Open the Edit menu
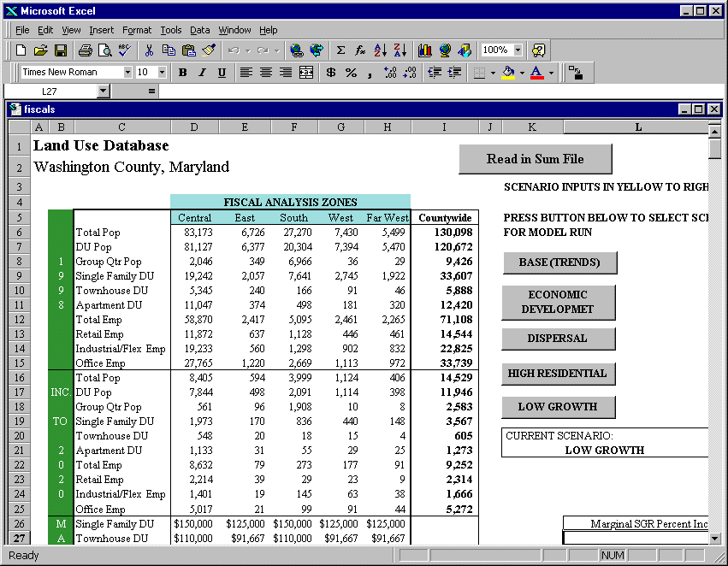728x566 pixels. point(45,30)
